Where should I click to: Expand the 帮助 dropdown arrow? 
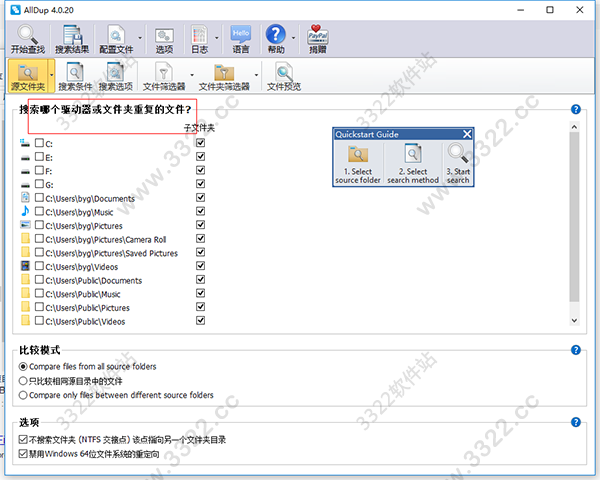point(293,38)
